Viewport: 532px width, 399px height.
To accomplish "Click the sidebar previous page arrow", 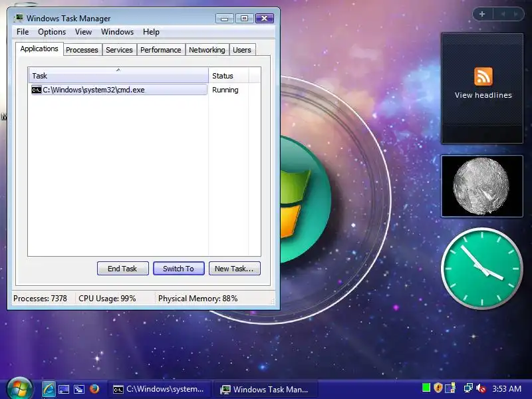I will [503, 14].
